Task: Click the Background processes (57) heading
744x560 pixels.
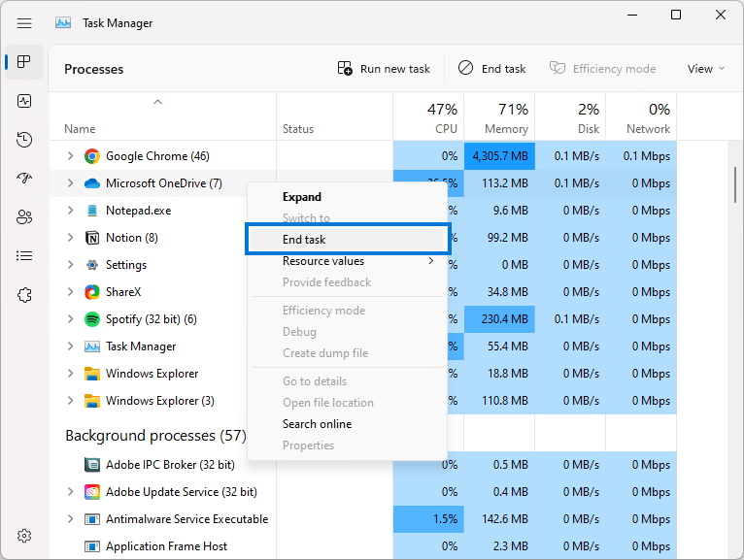Action: pos(155,436)
